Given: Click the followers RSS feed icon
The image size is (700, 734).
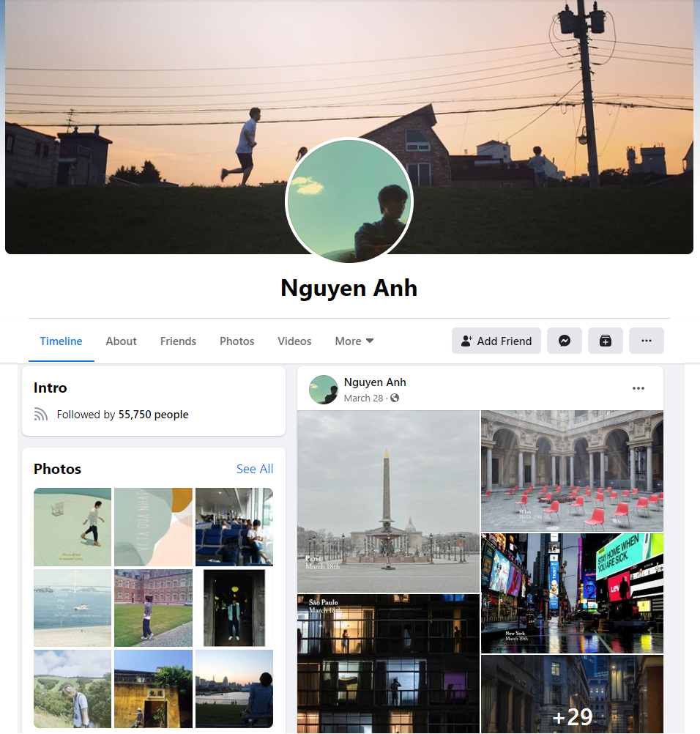Looking at the screenshot, I should tap(41, 415).
